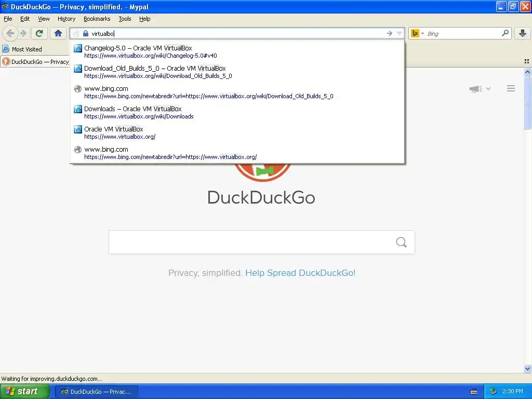Screen dimensions: 532x399
Task: Click in the address bar text field
Action: (x=237, y=33)
